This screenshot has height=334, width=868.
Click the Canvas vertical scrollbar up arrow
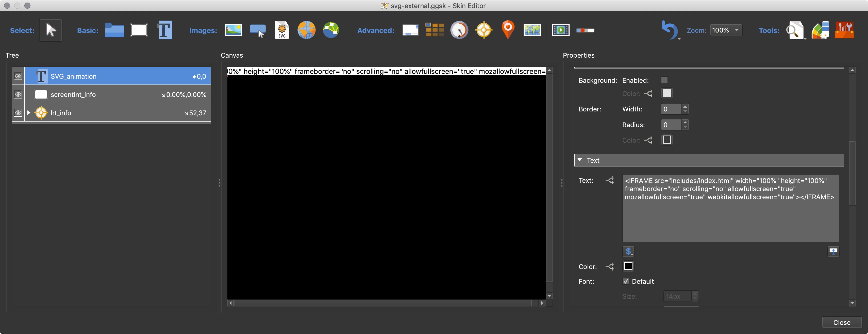[x=549, y=71]
